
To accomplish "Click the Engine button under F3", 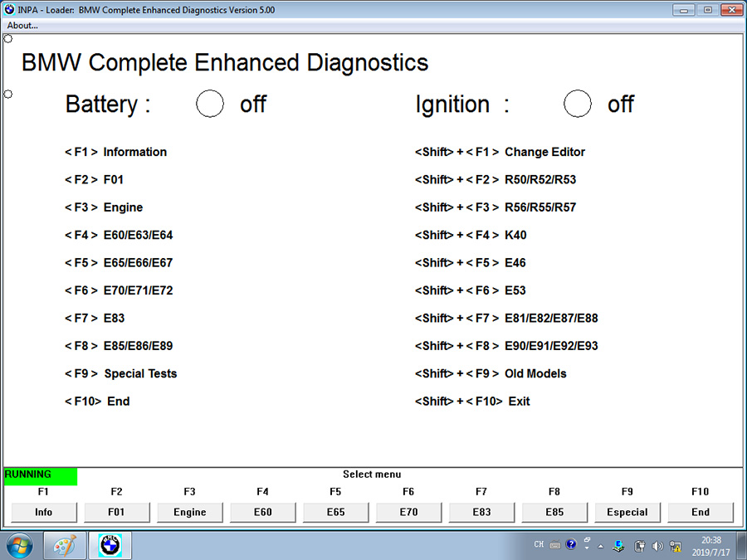I will coord(189,513).
